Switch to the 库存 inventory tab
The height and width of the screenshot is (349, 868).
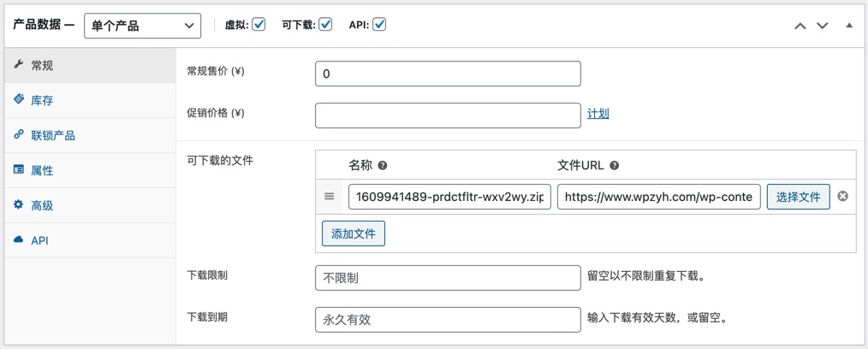pos(90,101)
